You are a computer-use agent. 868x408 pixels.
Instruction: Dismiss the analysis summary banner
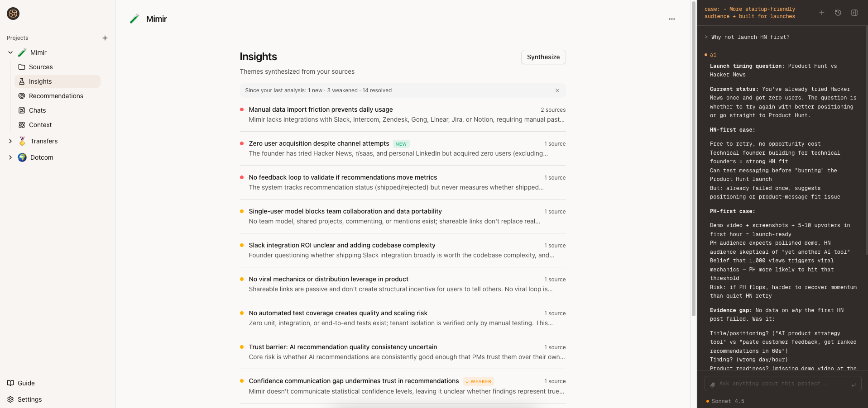(x=557, y=90)
